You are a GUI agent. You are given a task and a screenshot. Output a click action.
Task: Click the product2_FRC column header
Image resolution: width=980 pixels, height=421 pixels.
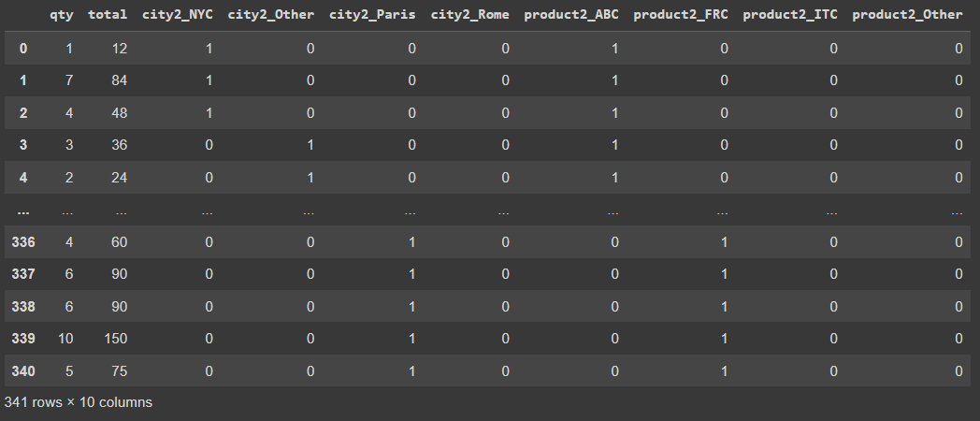click(681, 15)
